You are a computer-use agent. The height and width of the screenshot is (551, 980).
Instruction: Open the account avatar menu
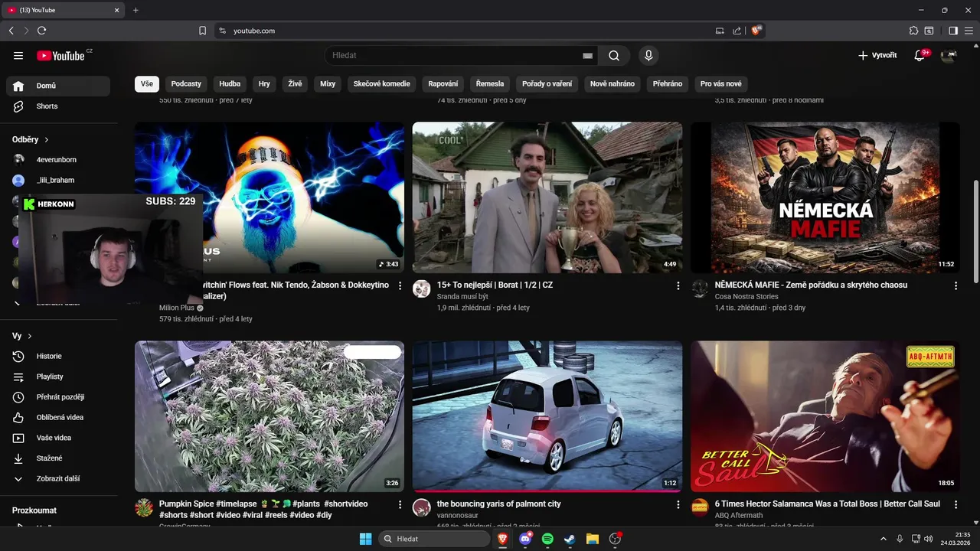(949, 55)
